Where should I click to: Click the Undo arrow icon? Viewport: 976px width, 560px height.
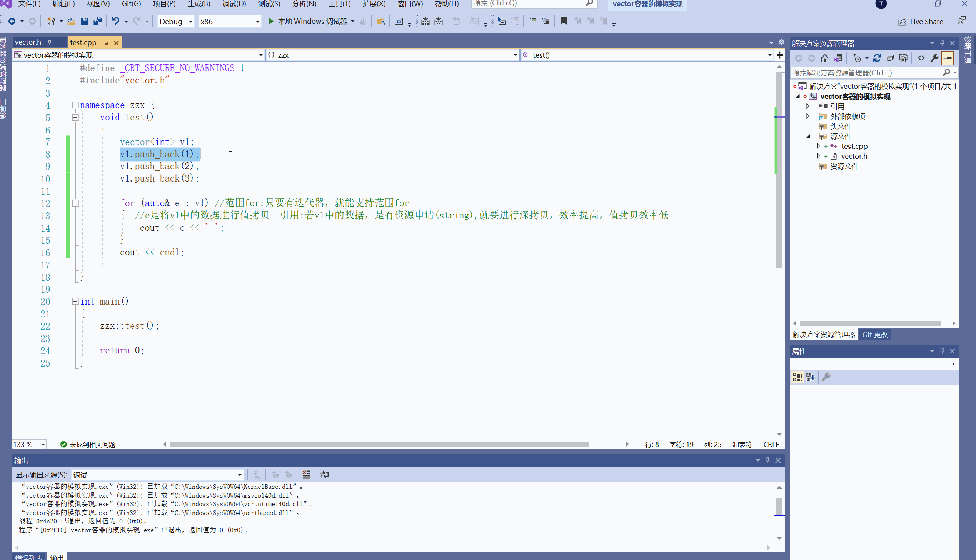[115, 21]
